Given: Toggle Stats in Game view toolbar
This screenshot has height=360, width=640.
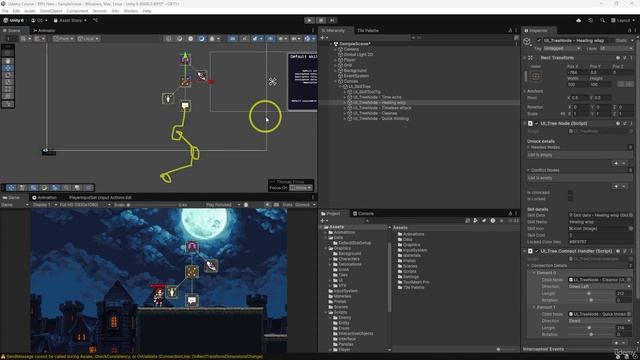Looking at the screenshot, I should click(287, 204).
